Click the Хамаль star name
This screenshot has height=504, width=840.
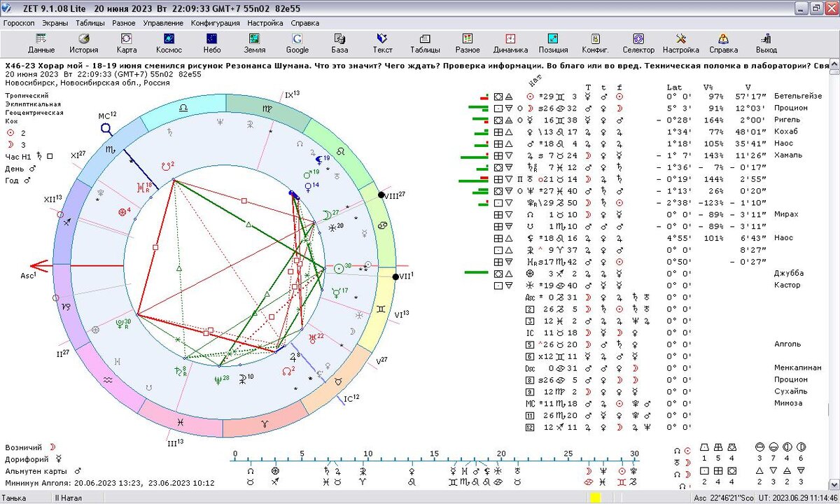pyautogui.click(x=788, y=155)
